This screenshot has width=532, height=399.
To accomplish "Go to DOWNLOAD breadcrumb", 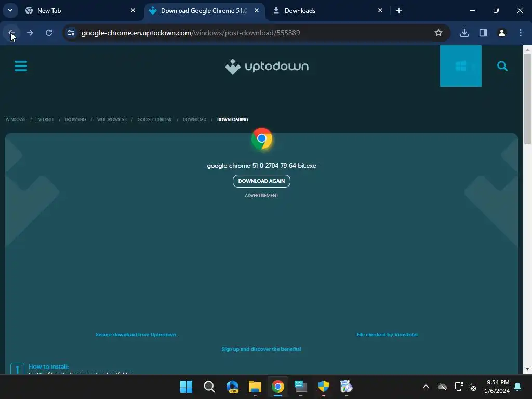I will click(194, 119).
